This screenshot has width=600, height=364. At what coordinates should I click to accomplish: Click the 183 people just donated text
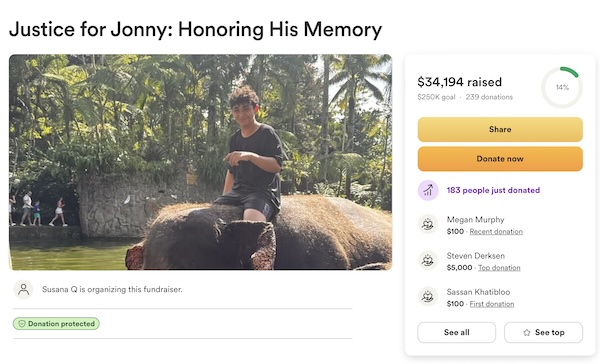(493, 190)
